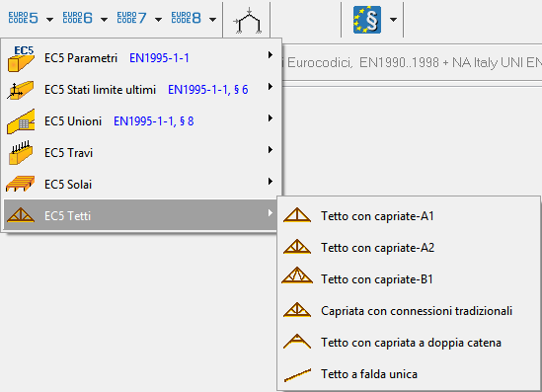The height and width of the screenshot is (392, 542).
Task: Click the EC5 Unioni connection icon
Action: [21, 121]
